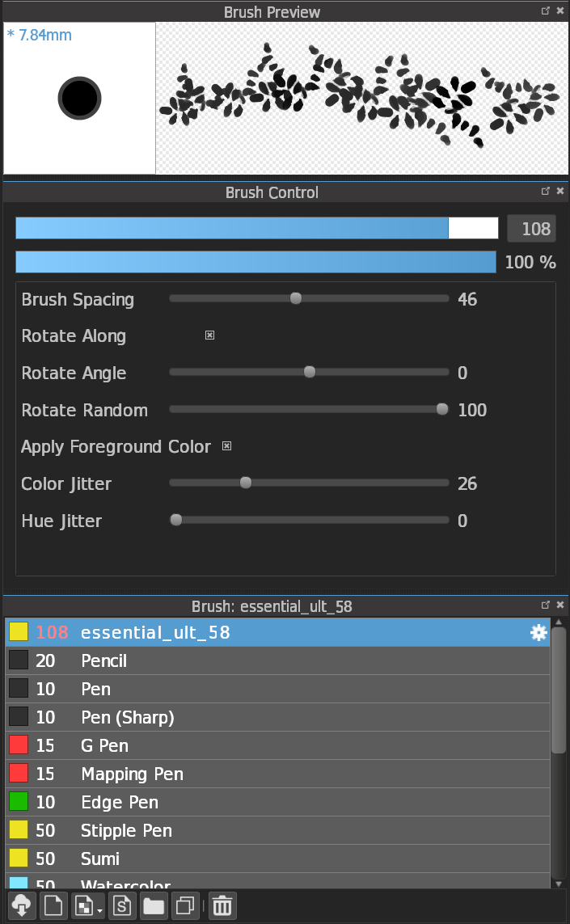
Task: Select the G Pen brush
Action: 104,746
